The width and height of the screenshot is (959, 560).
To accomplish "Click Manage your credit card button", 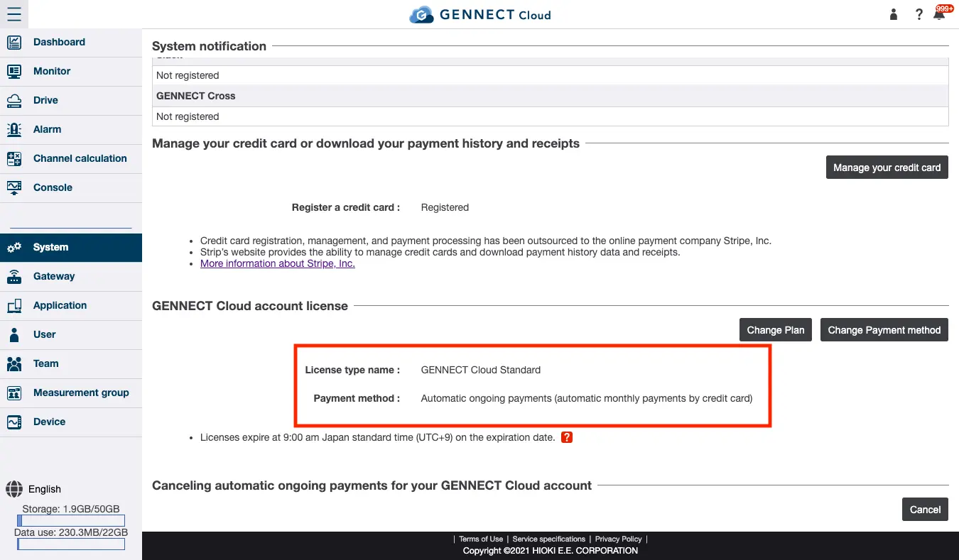I will [x=887, y=168].
